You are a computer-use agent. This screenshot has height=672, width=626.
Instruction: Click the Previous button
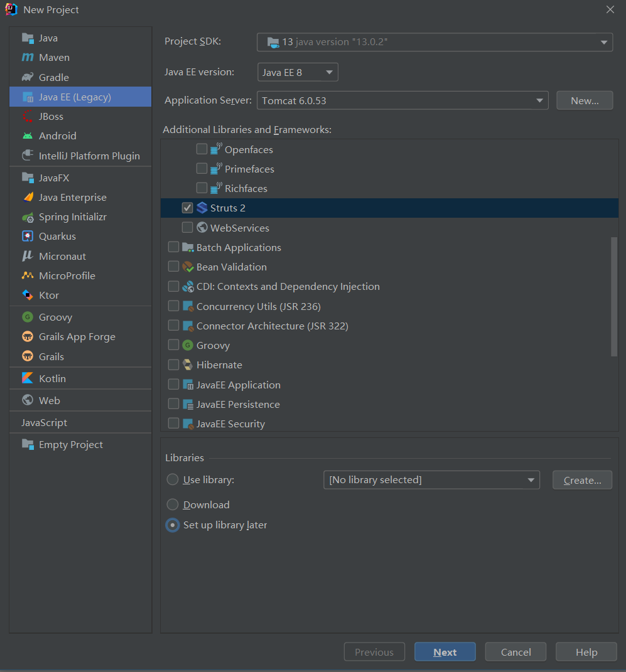[374, 652]
